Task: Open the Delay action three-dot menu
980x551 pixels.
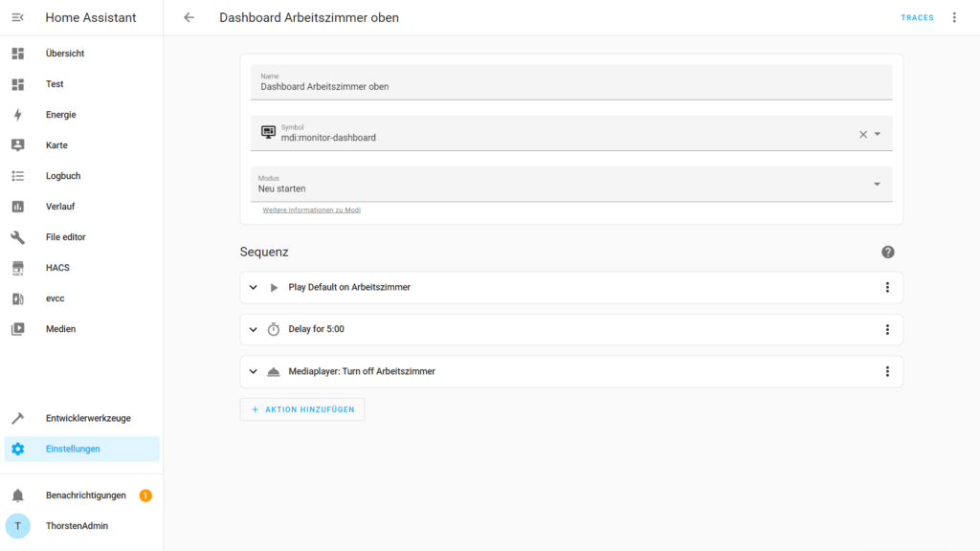Action: (886, 329)
